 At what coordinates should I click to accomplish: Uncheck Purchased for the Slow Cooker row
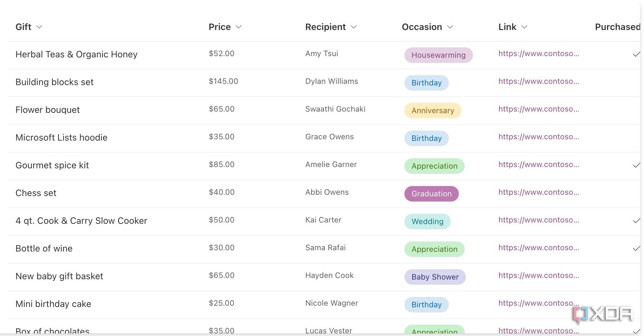coord(636,221)
